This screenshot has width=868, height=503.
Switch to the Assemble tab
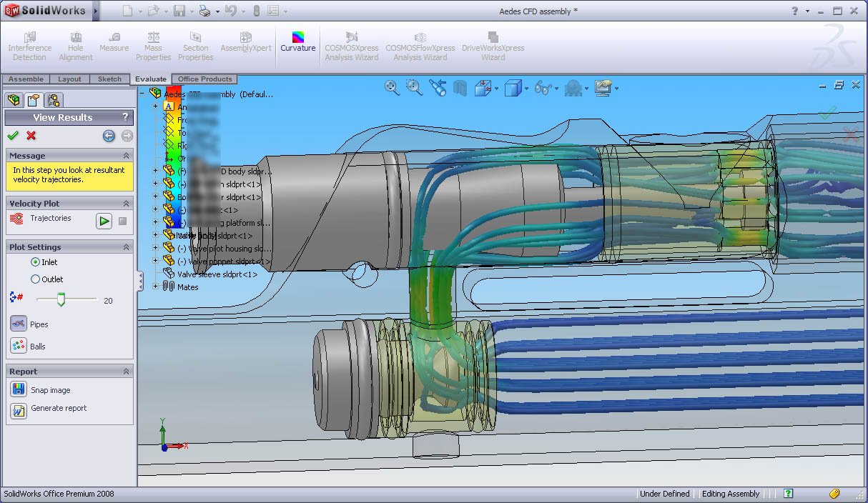click(x=26, y=79)
